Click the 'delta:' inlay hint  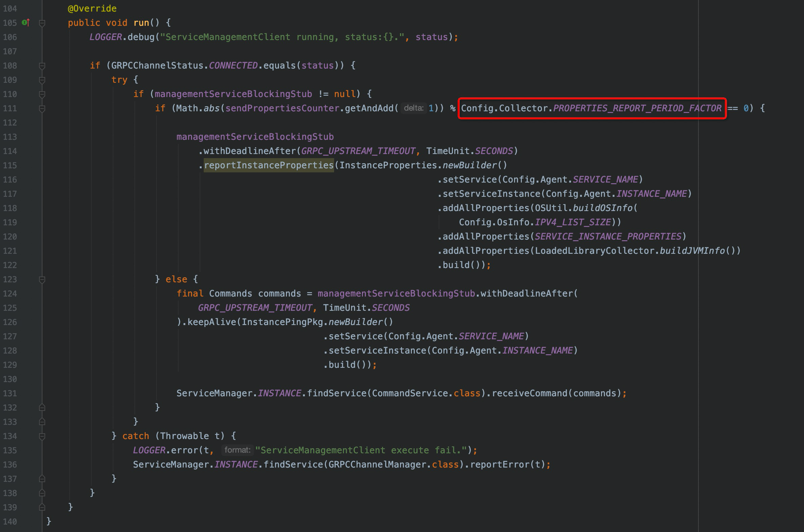click(x=414, y=108)
